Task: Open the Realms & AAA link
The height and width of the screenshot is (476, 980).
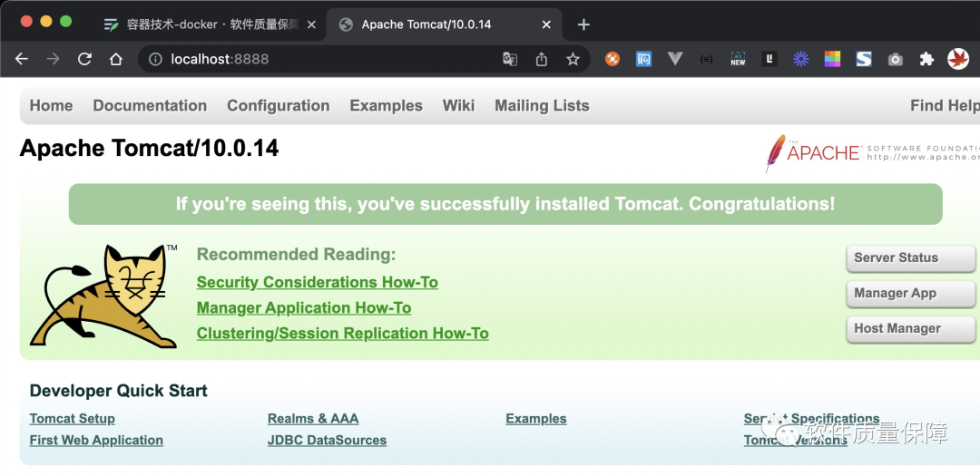Action: (x=313, y=419)
